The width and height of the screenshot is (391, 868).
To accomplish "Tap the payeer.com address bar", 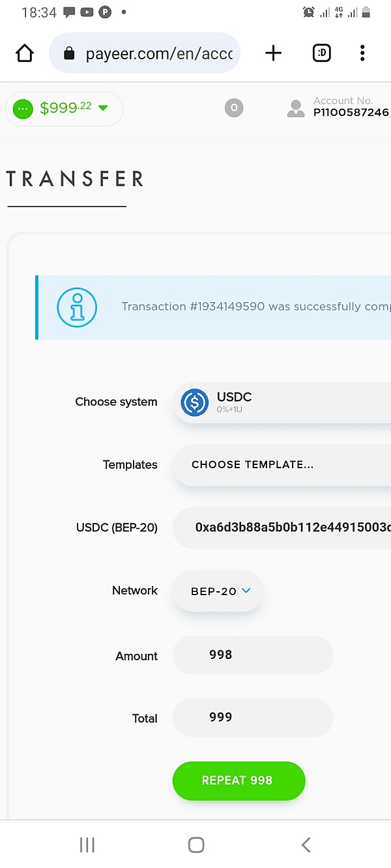I will click(x=145, y=53).
